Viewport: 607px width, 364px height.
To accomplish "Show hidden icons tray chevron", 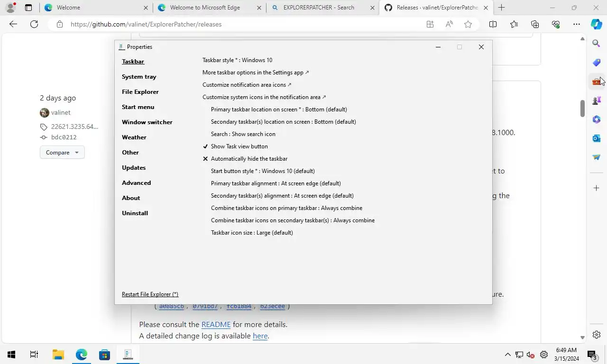I will (x=507, y=355).
